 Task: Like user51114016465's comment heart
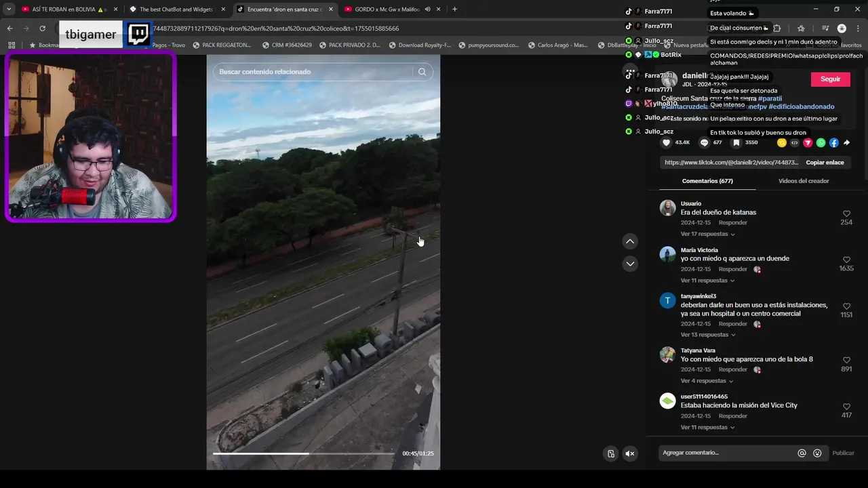[x=846, y=407]
